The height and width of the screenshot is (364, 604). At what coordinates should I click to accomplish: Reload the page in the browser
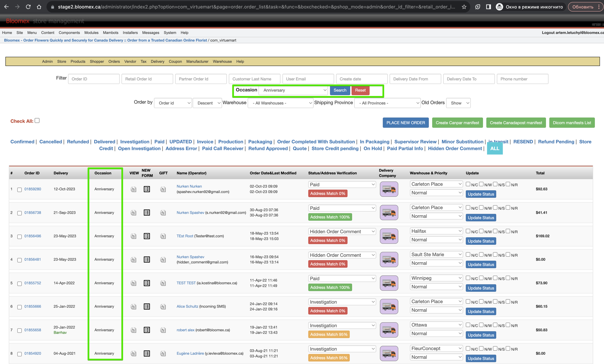(28, 7)
